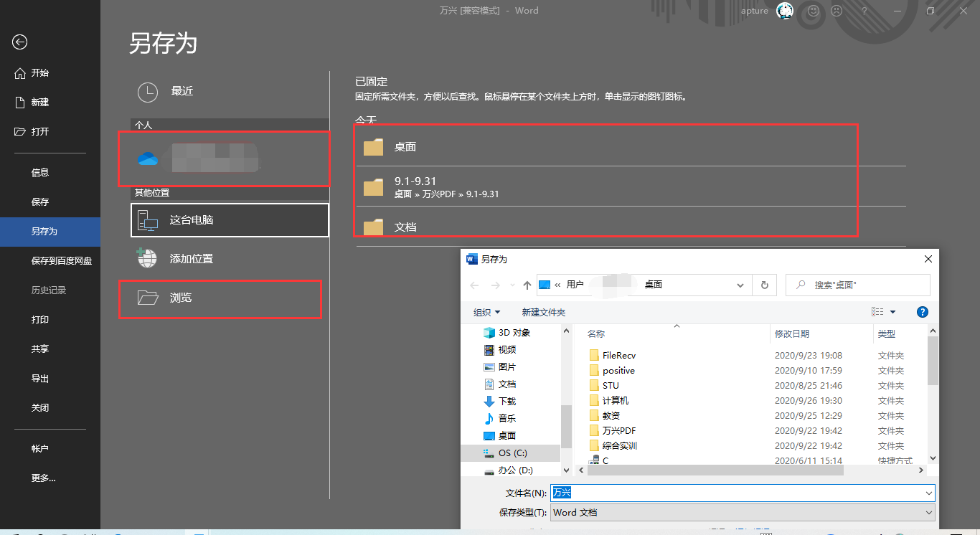Click the blue Help icon in the Save As dialog

922,311
